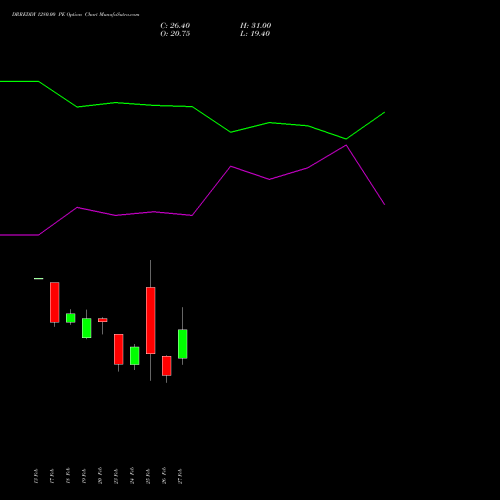Click the closing price value C: 26.40
The width and height of the screenshot is (500, 500).
(175, 26)
